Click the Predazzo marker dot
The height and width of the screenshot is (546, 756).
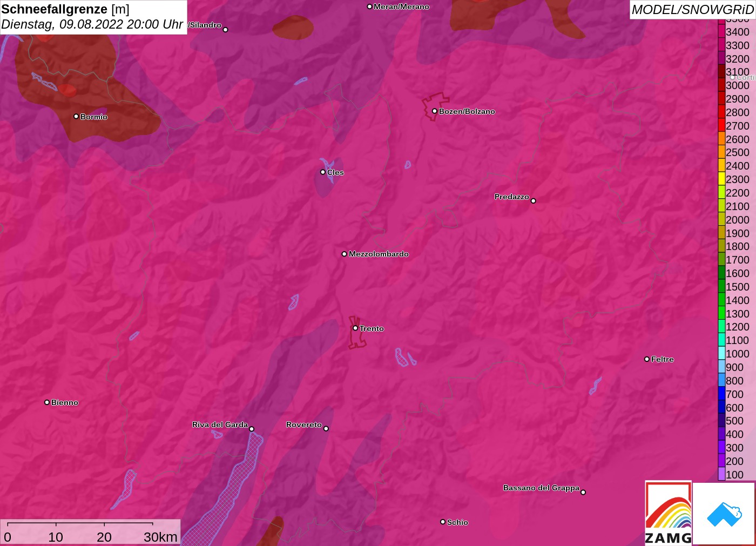534,200
